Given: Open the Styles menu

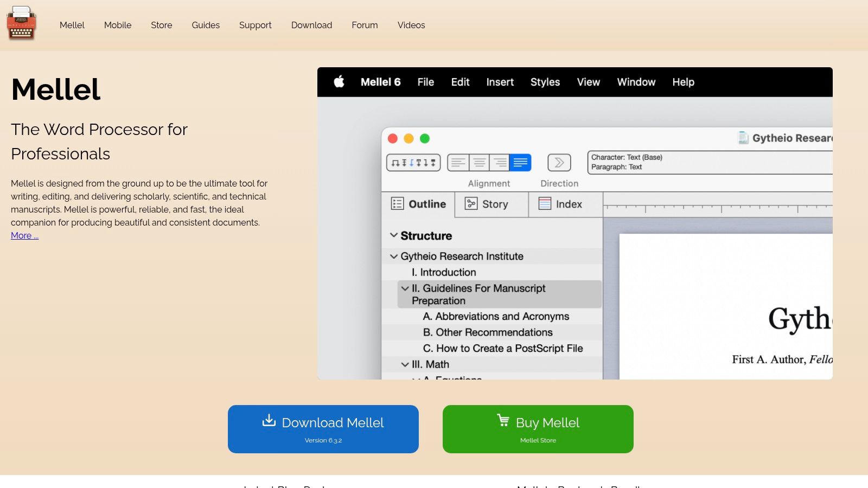Looking at the screenshot, I should click(545, 82).
